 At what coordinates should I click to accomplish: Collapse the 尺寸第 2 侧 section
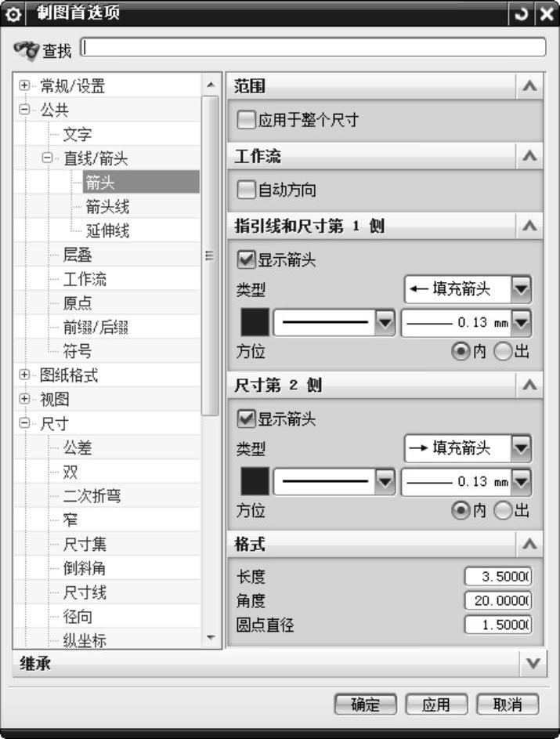point(530,385)
